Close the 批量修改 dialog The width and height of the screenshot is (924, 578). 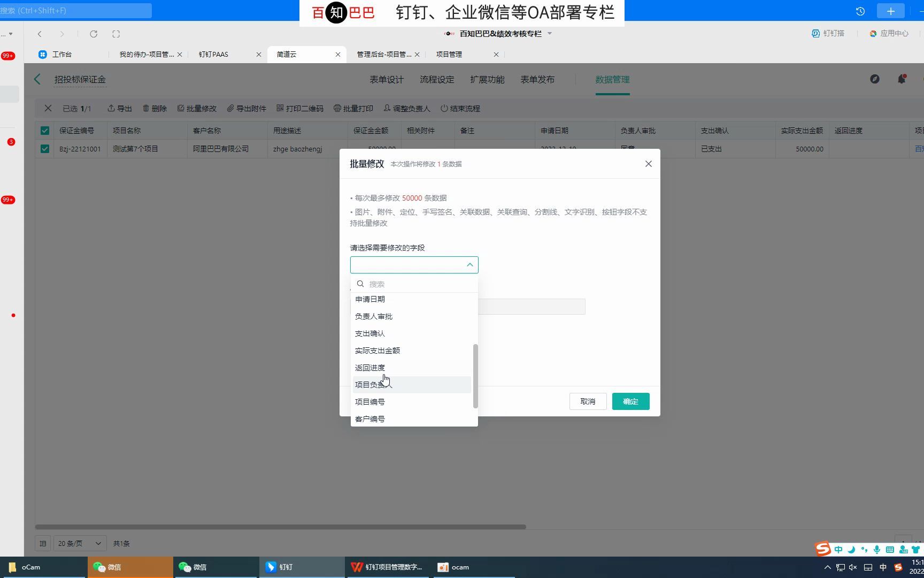[x=649, y=164]
